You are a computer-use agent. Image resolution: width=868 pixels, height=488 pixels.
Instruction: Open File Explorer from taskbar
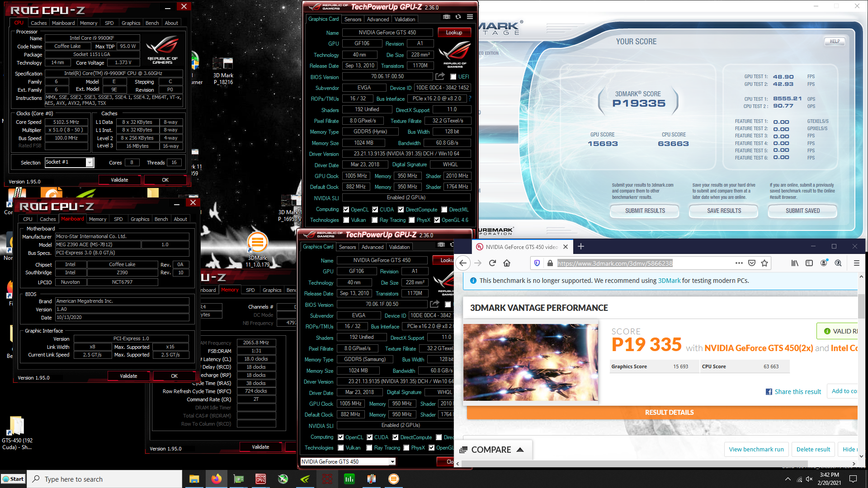[x=194, y=479]
